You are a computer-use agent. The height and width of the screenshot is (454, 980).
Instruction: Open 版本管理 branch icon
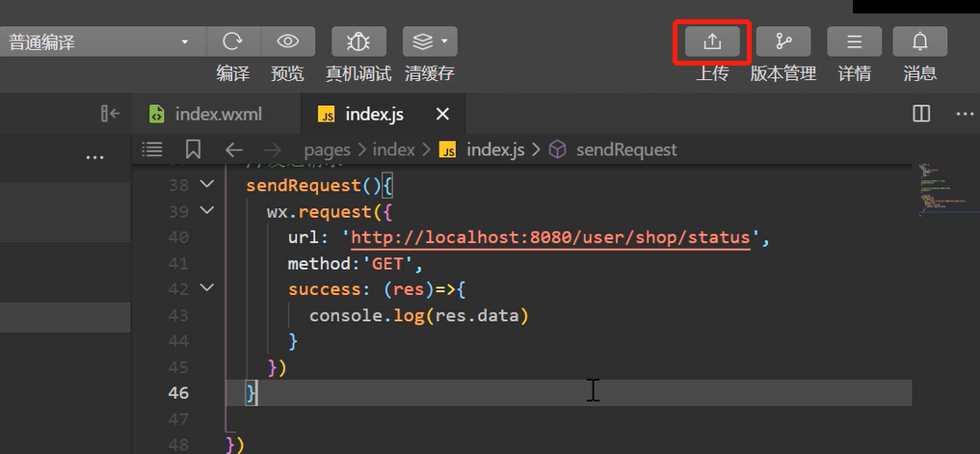[782, 41]
